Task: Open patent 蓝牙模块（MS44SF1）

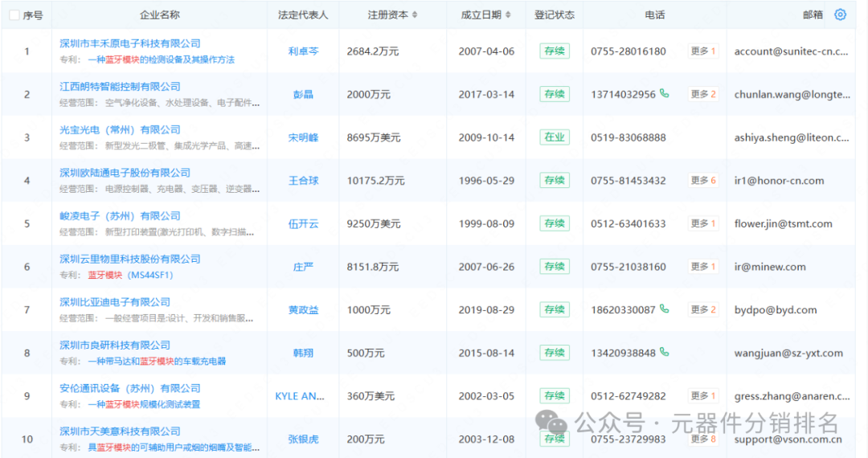Action: coord(131,275)
